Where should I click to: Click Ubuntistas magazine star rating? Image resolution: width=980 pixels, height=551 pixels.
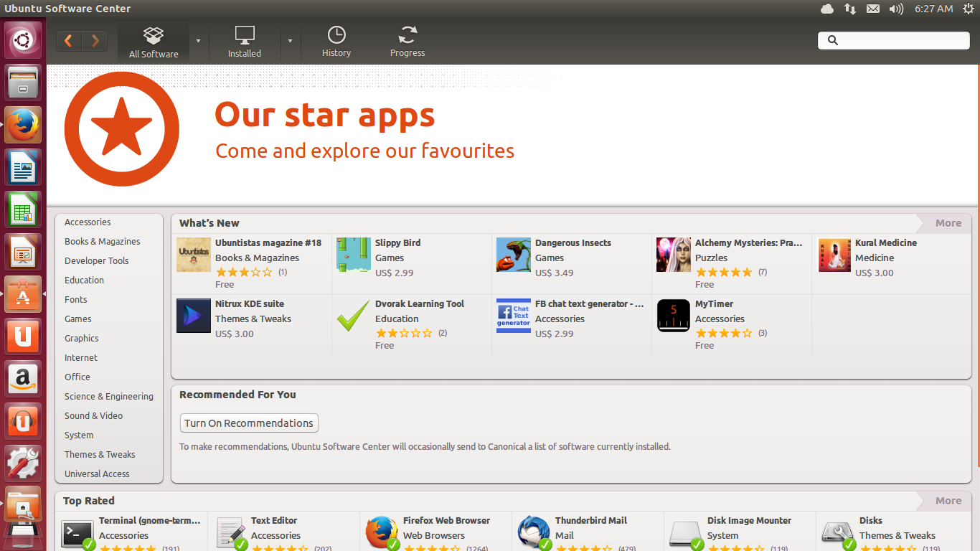[244, 273]
